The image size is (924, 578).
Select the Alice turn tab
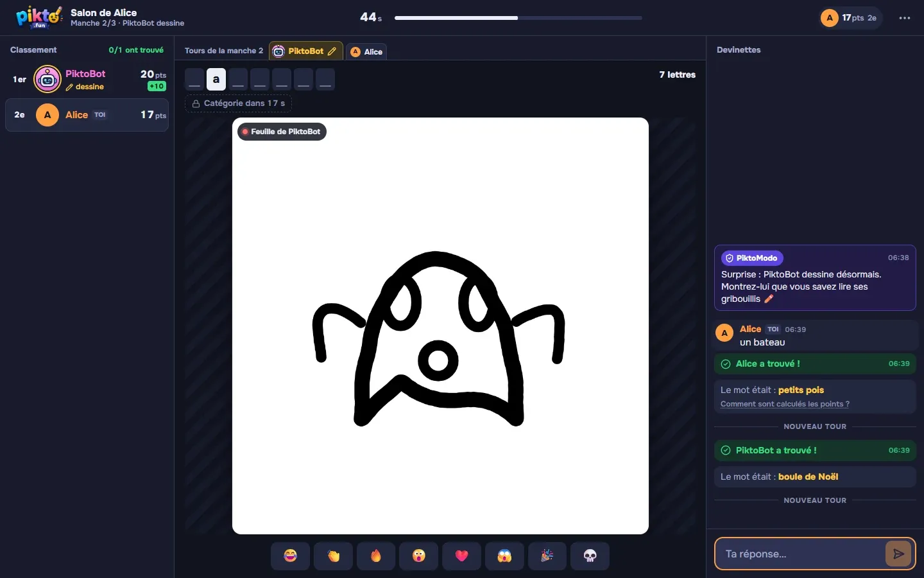[366, 52]
